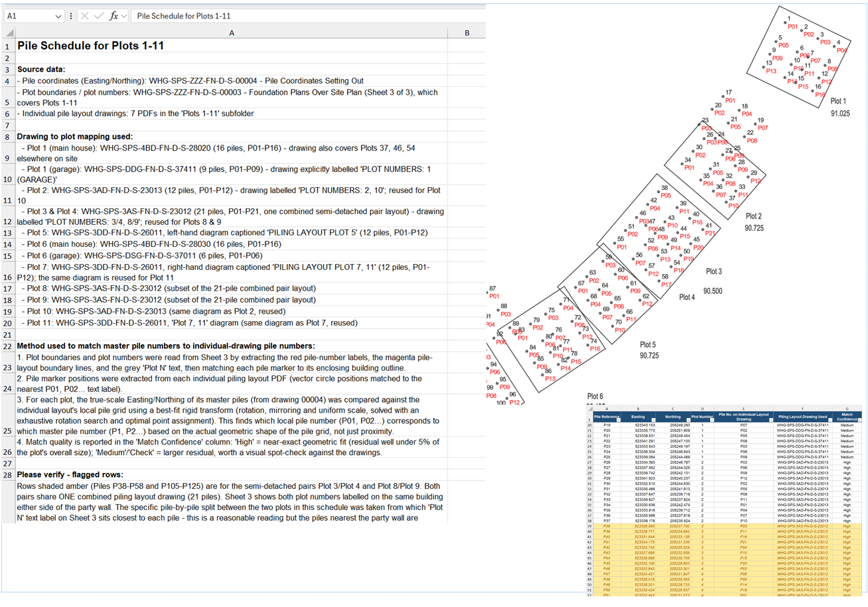The width and height of the screenshot is (868, 607).
Task: Select the 'Please verify - flagged rows:' cell
Action: (231, 474)
